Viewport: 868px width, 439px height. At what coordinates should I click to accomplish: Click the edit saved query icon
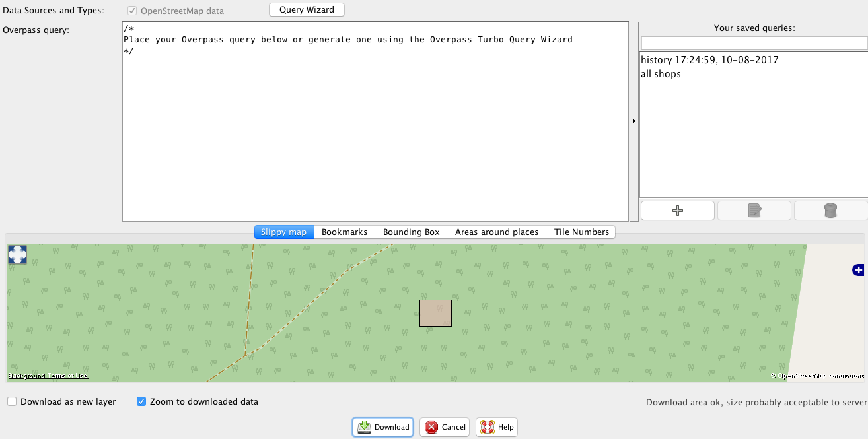[x=754, y=211]
